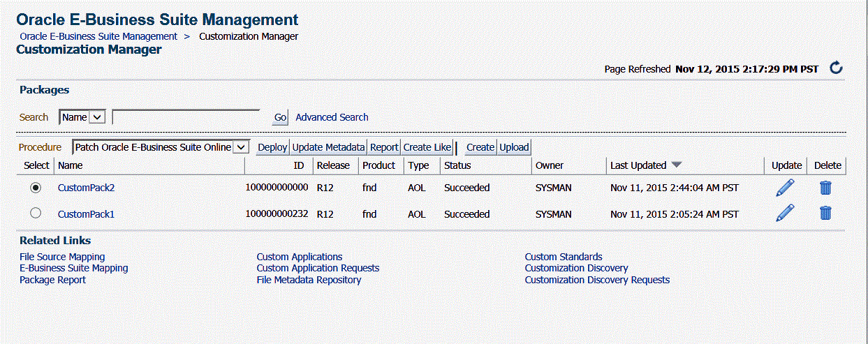This screenshot has width=868, height=344.
Task: Click SYSMAN owner for CustomPack1
Action: (554, 214)
